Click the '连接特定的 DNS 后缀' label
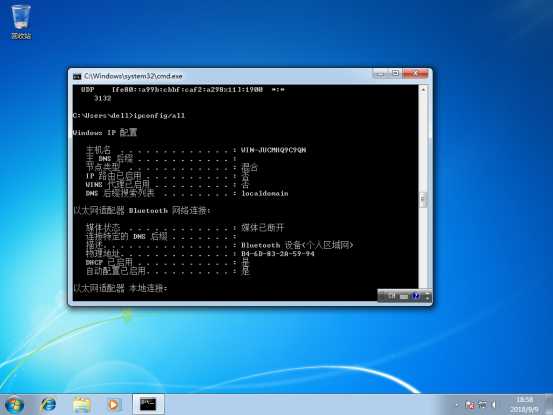This screenshot has height=415, width=553. click(x=127, y=236)
